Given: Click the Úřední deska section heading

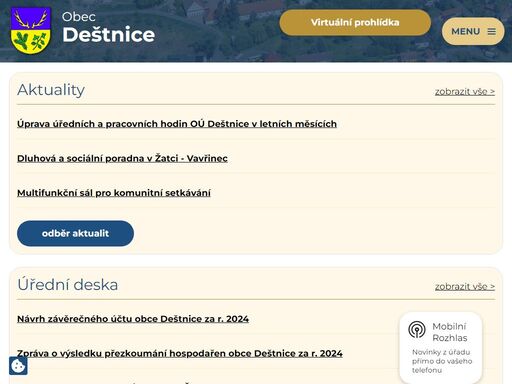Looking at the screenshot, I should click(x=68, y=285).
